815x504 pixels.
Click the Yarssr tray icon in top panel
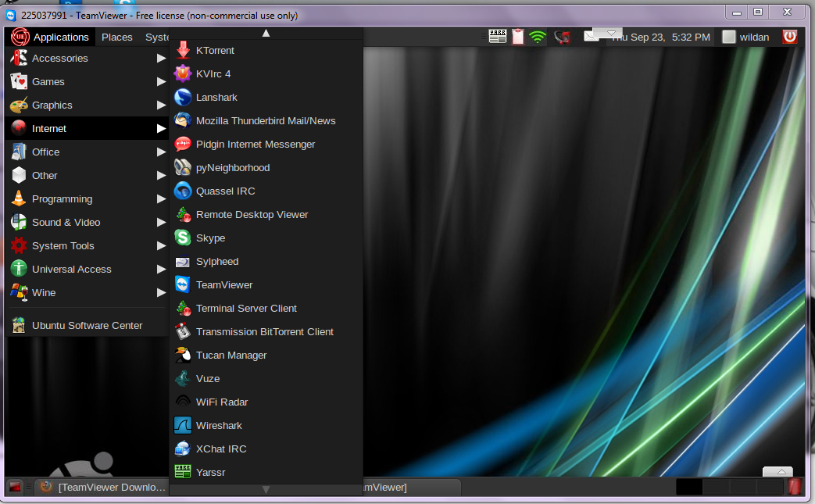pyautogui.click(x=498, y=37)
